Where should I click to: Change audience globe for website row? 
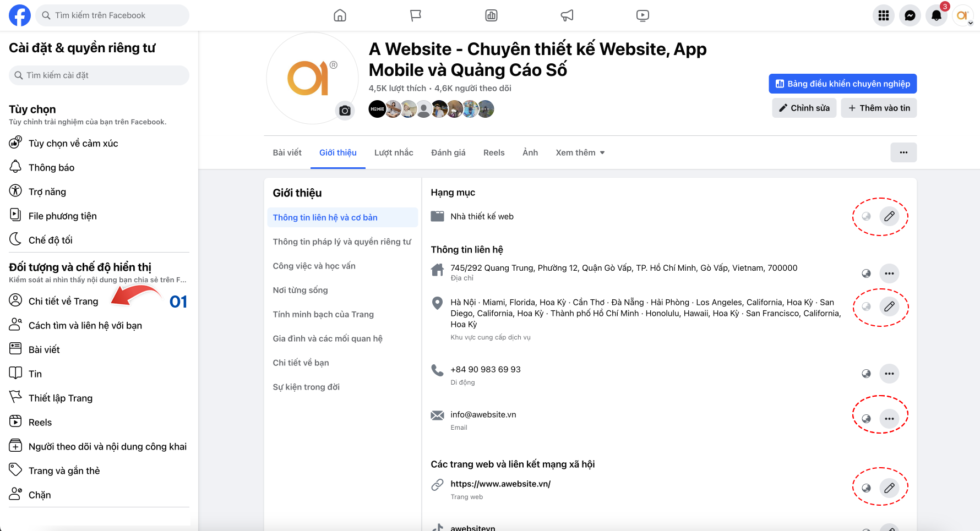point(866,488)
